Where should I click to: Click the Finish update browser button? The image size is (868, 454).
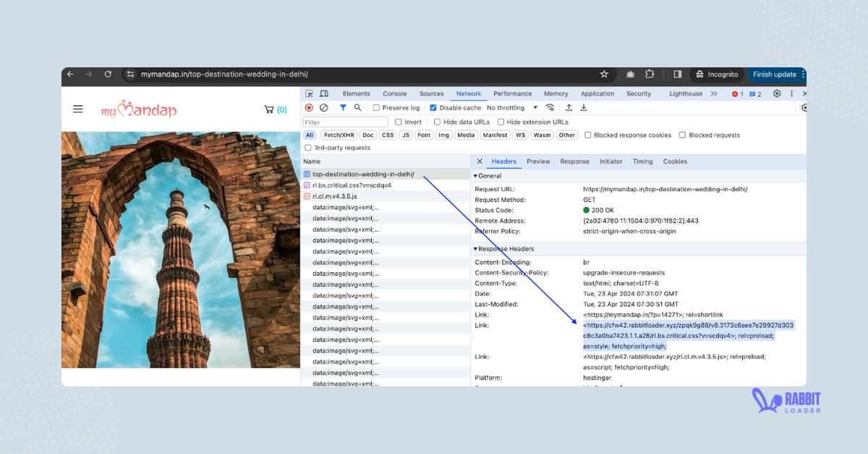tap(774, 74)
